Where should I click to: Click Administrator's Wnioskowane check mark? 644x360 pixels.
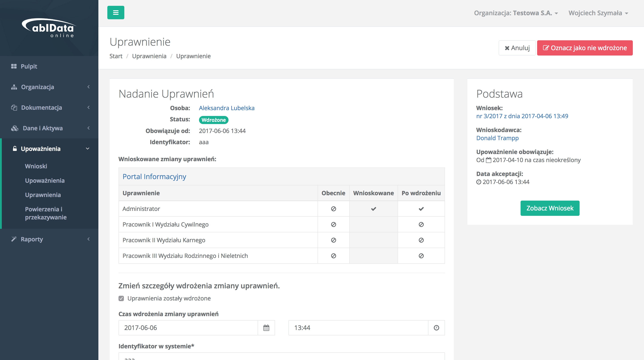tap(373, 209)
